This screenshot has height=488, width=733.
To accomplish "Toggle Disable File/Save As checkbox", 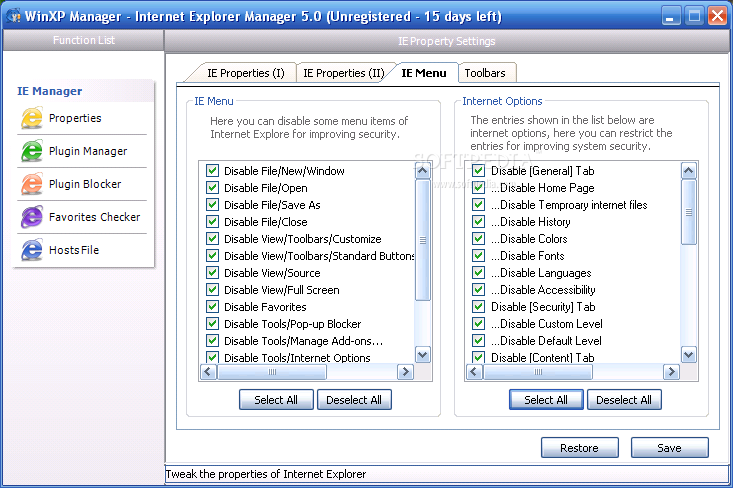I will pos(212,205).
